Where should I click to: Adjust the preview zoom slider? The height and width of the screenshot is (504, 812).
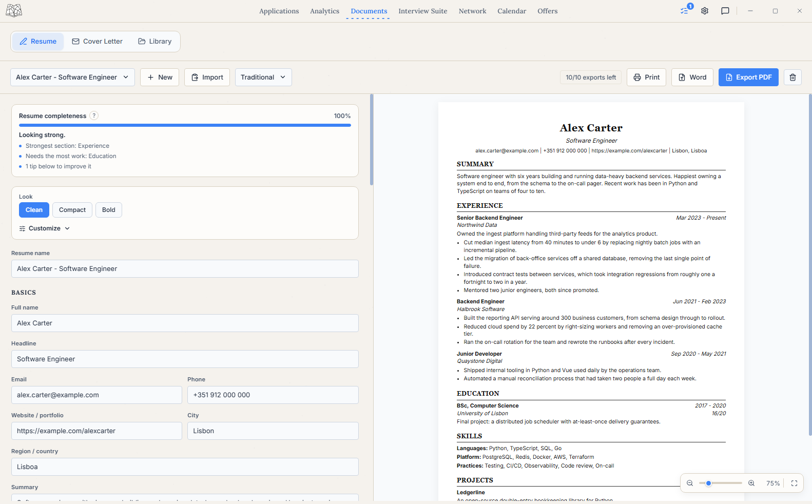pos(720,483)
